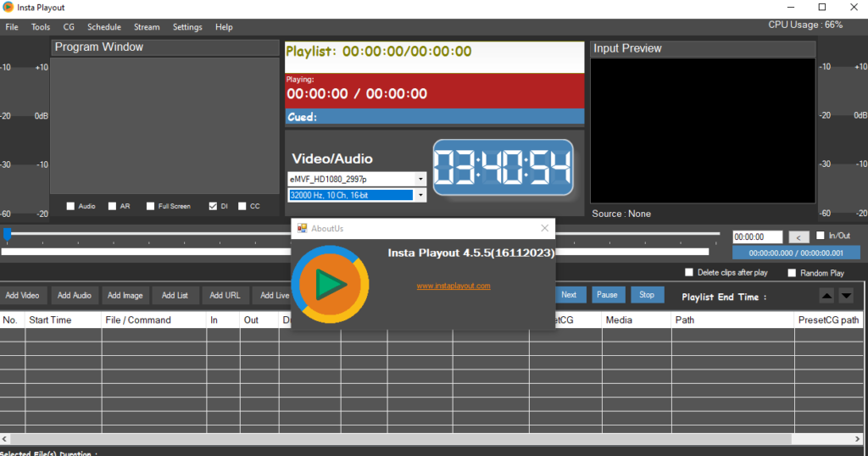This screenshot has width=868, height=456.
Task: Open the 32000 Hz audio format dropdown
Action: [x=420, y=195]
